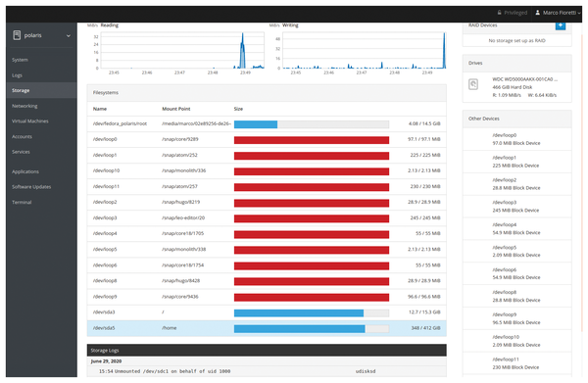Click the WDC hard disk drive icon

point(473,84)
